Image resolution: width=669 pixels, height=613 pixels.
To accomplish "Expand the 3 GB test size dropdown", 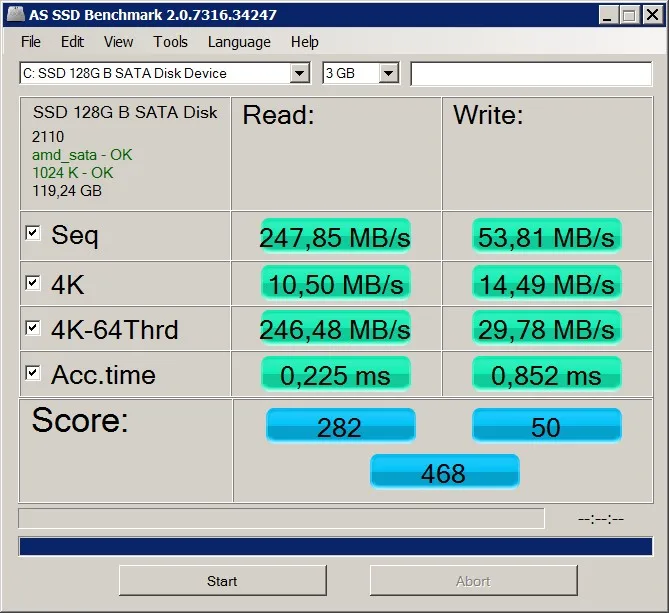I will [x=388, y=73].
